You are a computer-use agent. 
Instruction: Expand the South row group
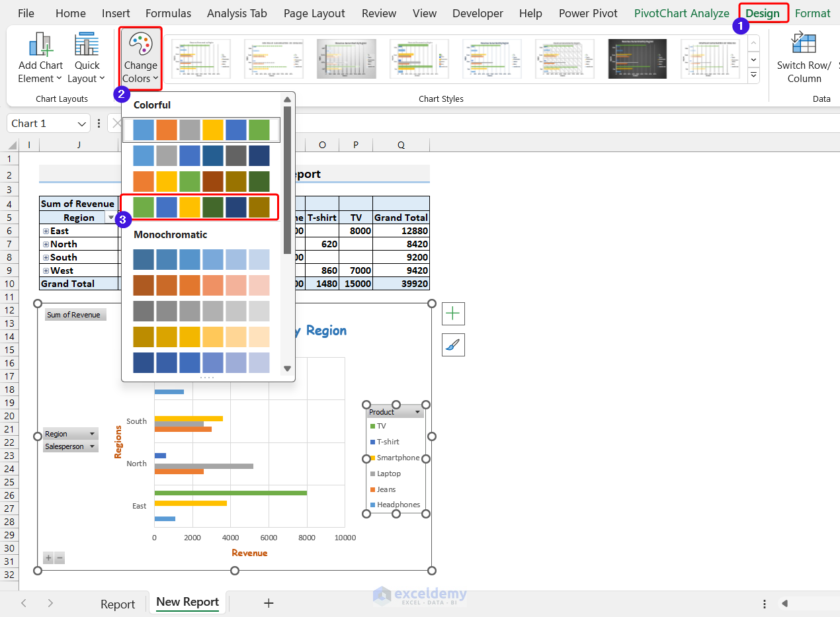click(46, 257)
